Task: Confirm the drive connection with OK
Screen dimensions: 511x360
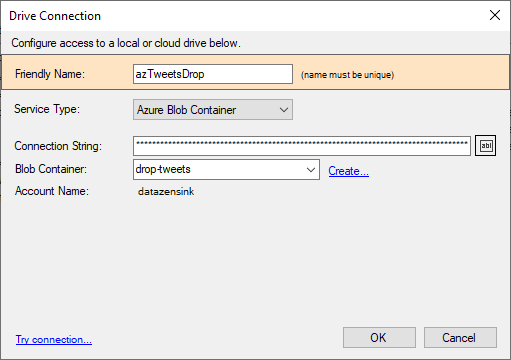Action: coord(379,338)
